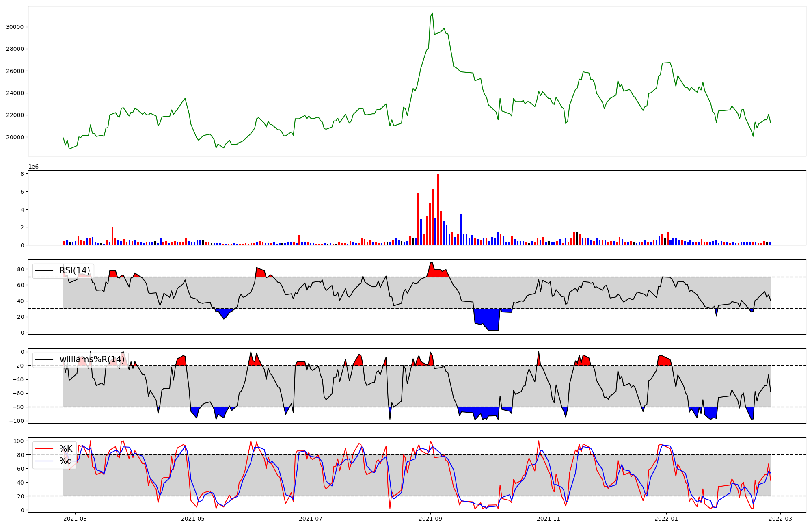Screen dimensions: 812x528
Task: Click the %d legend entry
Action: (x=66, y=461)
